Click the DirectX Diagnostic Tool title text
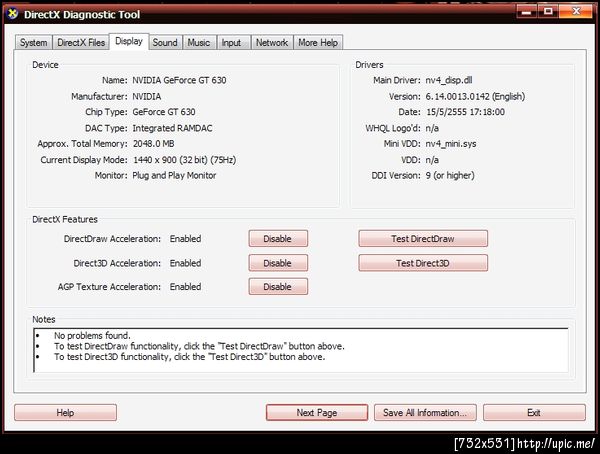Viewport: 600px width, 454px height. tap(82, 15)
